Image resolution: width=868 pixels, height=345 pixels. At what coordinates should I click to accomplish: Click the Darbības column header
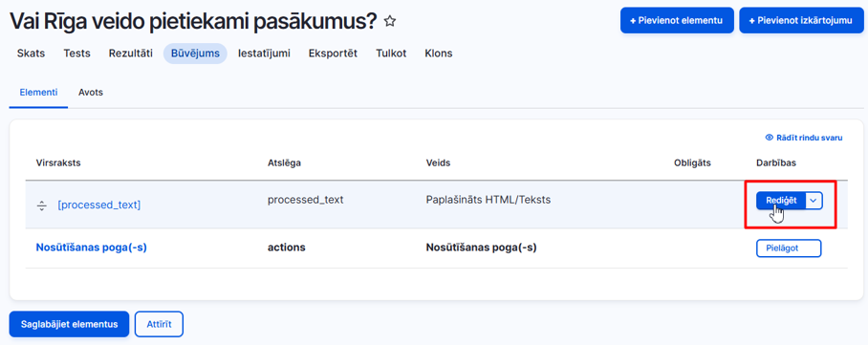point(776,162)
